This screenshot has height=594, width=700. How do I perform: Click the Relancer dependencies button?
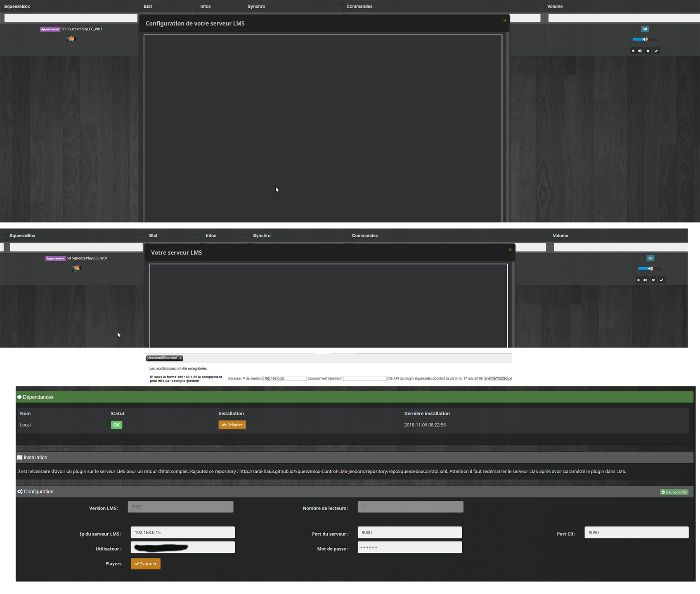pos(232,425)
